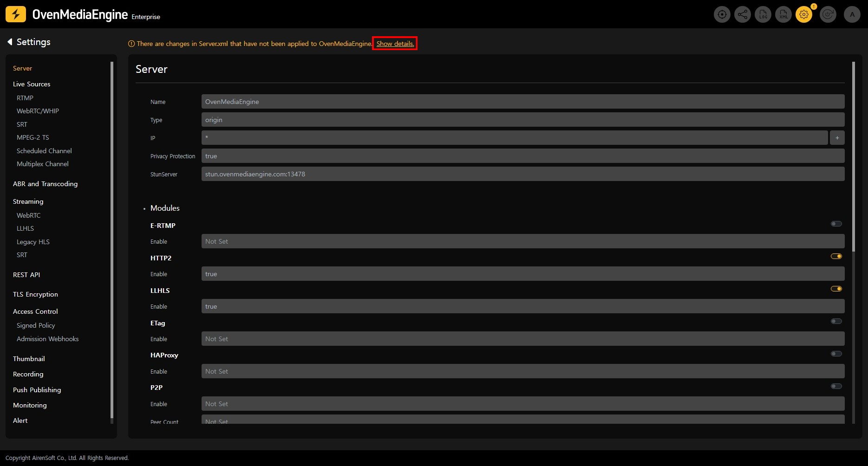Open the account avatar labeled A
Image resolution: width=868 pixels, height=466 pixels.
coord(852,15)
